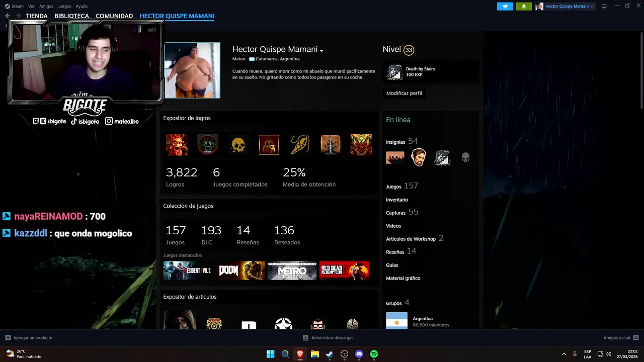Open Discord from the taskbar

(x=359, y=354)
